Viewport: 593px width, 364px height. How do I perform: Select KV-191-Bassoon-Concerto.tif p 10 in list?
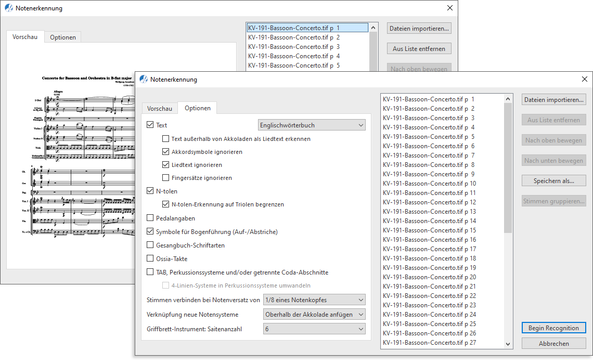point(429,184)
